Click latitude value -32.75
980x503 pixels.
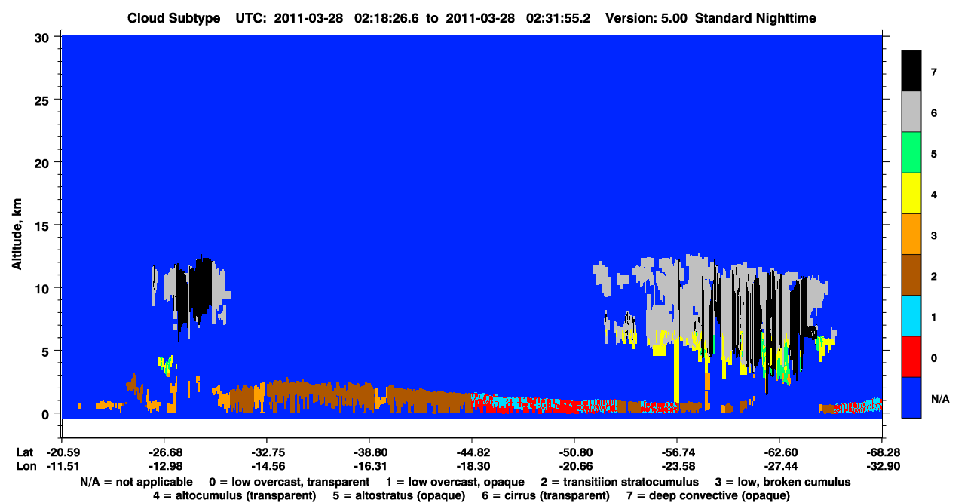point(266,452)
